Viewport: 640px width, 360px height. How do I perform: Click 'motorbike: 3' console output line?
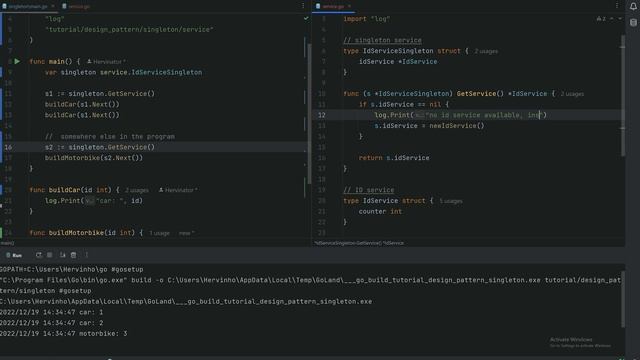(64, 333)
